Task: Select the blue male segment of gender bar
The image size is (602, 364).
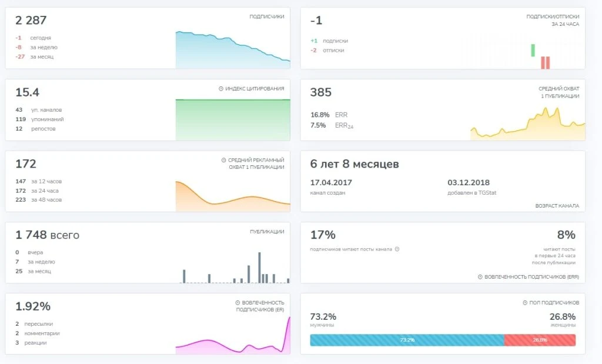Action: click(x=407, y=340)
